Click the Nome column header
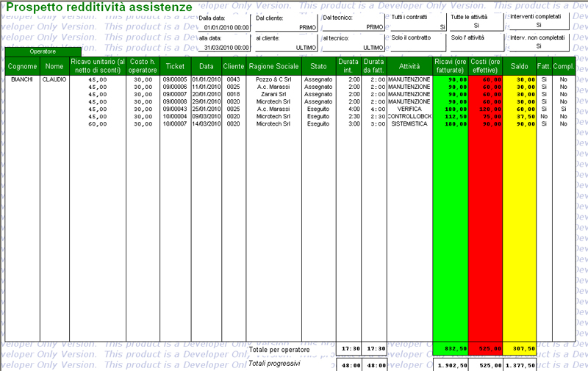The width and height of the screenshot is (588, 371). pos(54,66)
